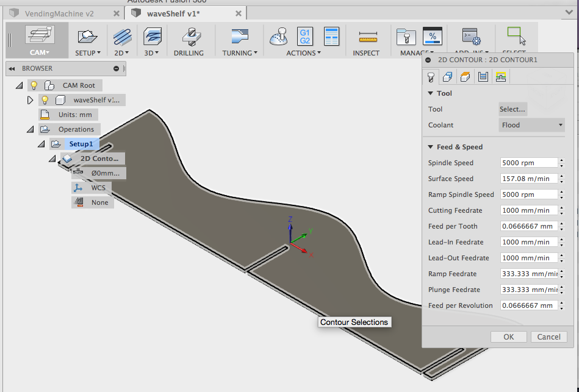Select Setup1 in the browser tree
The image size is (579, 392).
(81, 144)
